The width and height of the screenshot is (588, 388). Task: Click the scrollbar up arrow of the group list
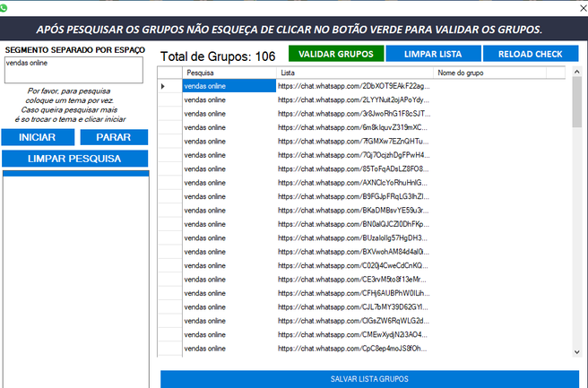click(576, 71)
